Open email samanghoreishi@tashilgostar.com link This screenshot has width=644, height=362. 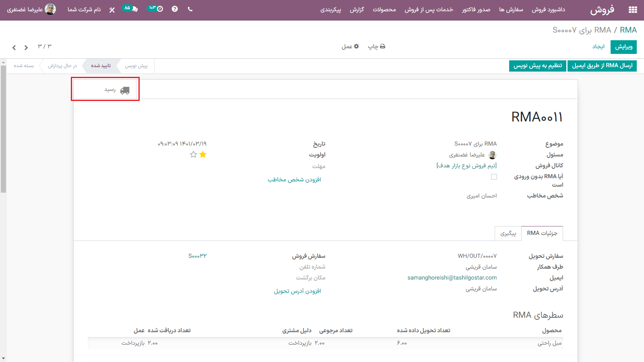(x=452, y=278)
